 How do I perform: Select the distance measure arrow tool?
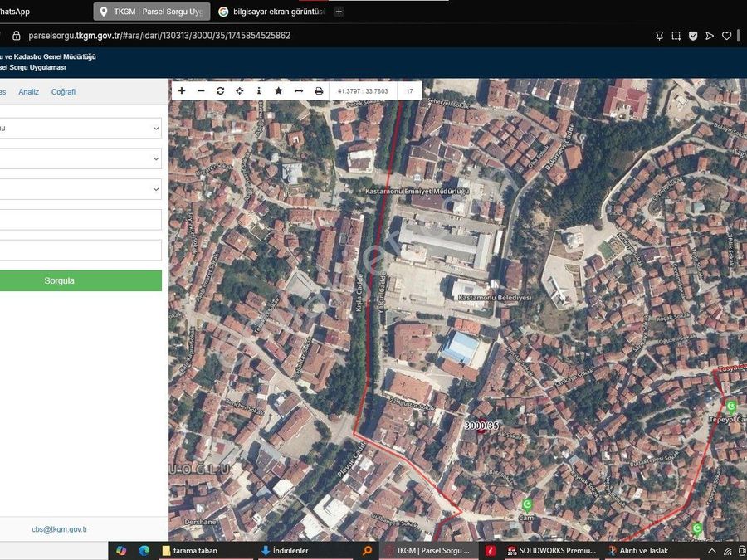coord(299,90)
